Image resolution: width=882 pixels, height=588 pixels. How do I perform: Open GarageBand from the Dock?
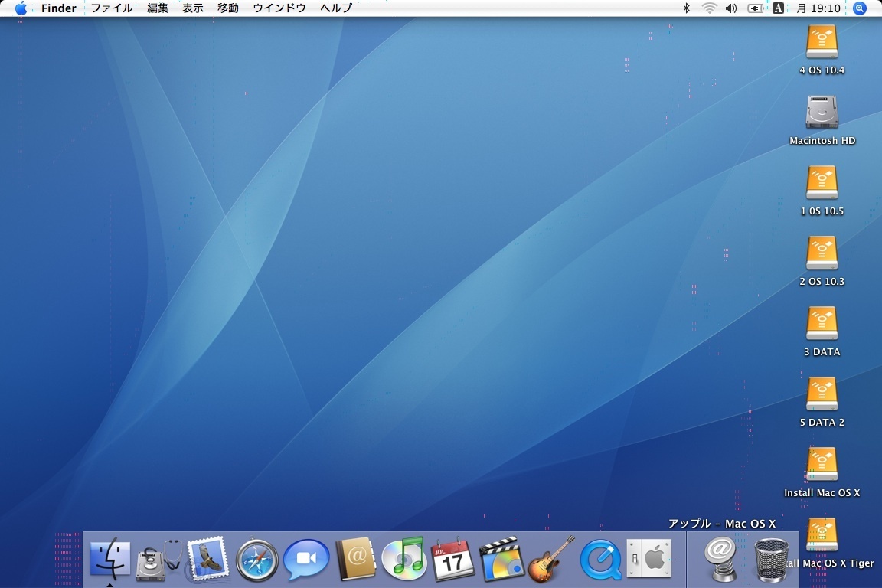coord(551,559)
